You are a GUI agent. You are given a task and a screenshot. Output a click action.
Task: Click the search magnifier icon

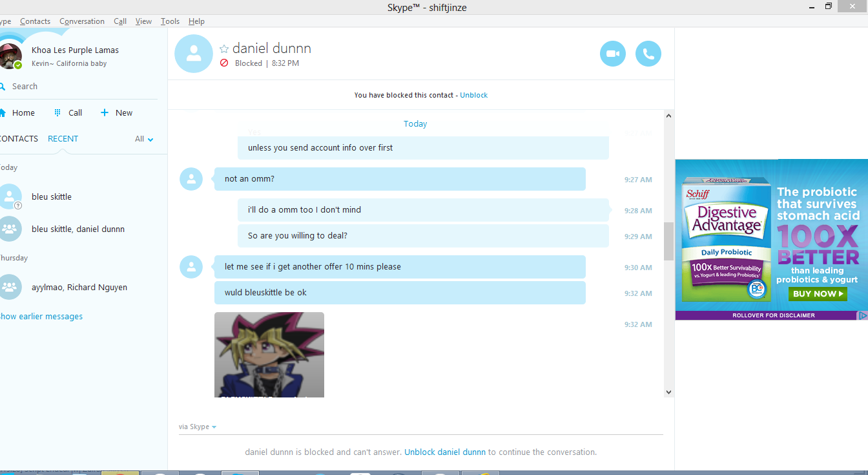coord(3,87)
